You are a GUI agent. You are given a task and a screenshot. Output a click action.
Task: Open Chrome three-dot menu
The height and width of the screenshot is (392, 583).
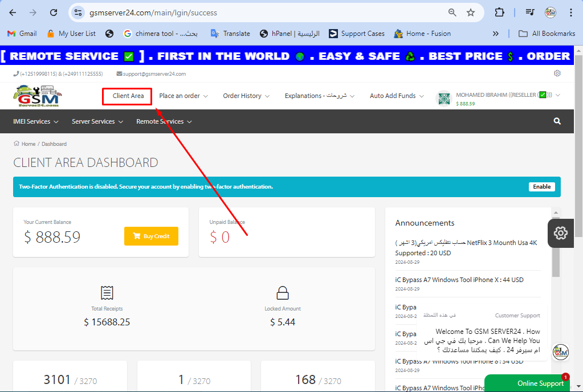tap(570, 13)
